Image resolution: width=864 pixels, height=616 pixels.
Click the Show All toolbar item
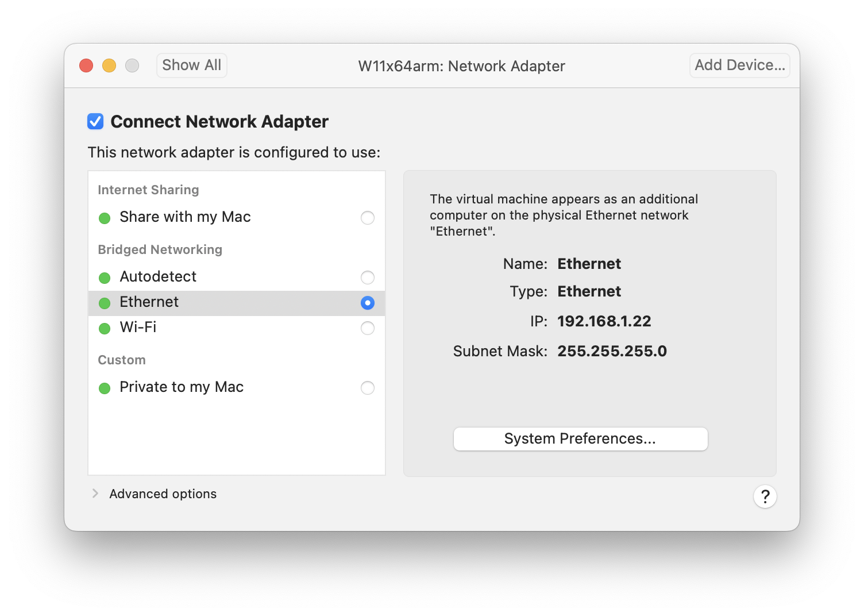[191, 65]
